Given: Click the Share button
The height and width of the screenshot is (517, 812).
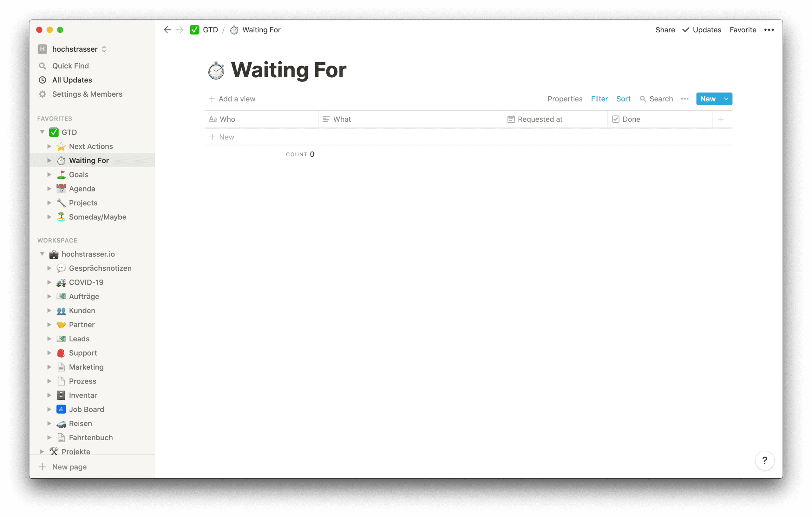Looking at the screenshot, I should [665, 30].
